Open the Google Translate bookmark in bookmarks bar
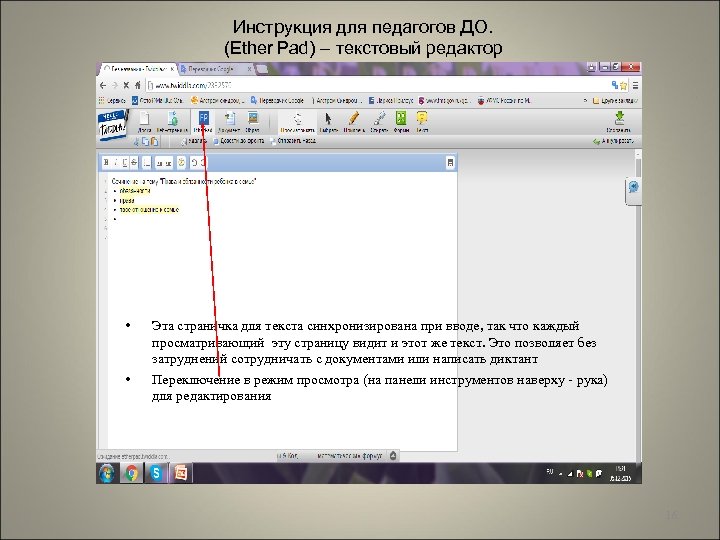Viewport: 720px width, 540px height. click(x=277, y=100)
